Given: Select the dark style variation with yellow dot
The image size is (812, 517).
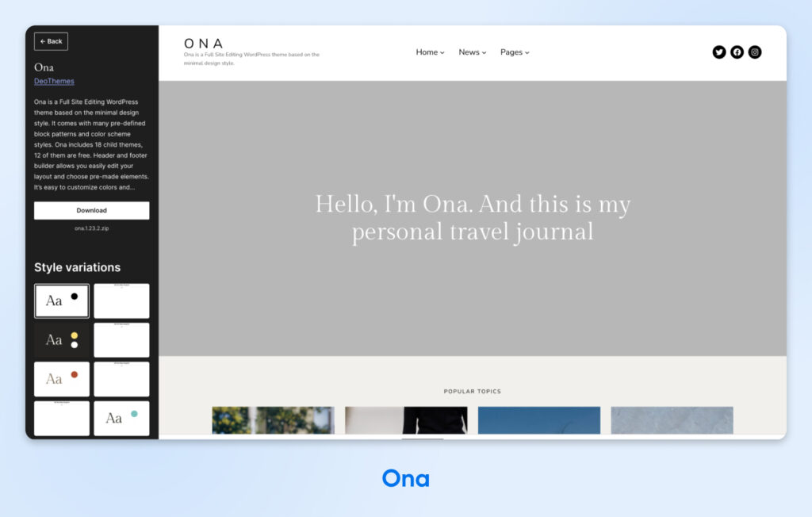Looking at the screenshot, I should (61, 339).
